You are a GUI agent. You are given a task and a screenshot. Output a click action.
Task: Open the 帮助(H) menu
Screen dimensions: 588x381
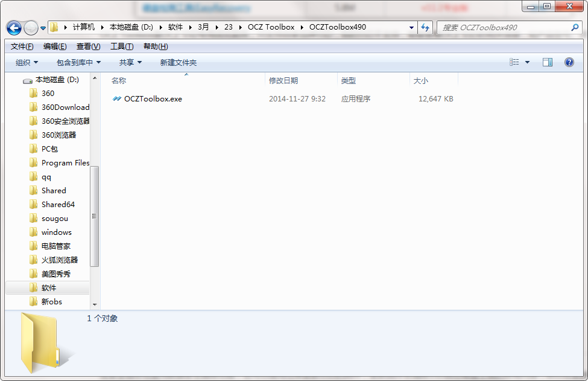click(x=156, y=46)
